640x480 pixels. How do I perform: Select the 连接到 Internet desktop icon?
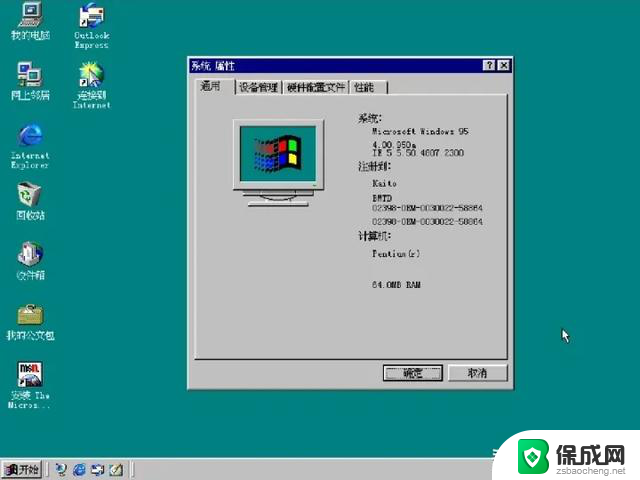point(91,85)
